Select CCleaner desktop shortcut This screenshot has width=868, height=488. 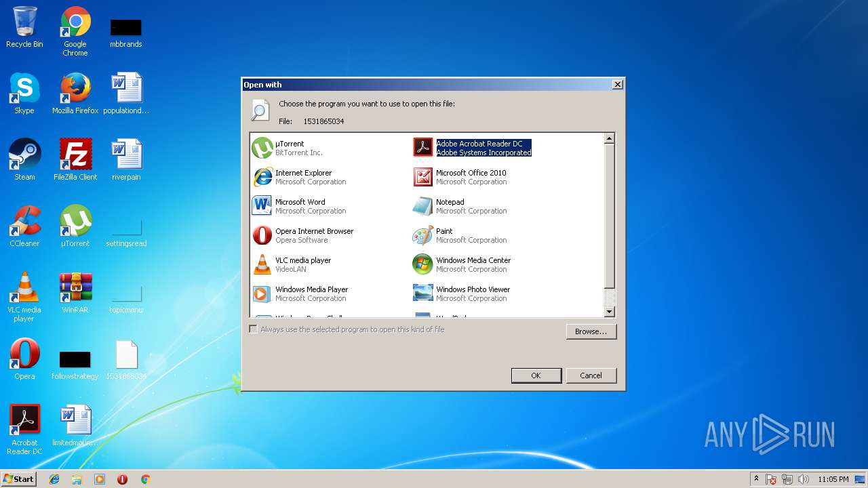24,226
